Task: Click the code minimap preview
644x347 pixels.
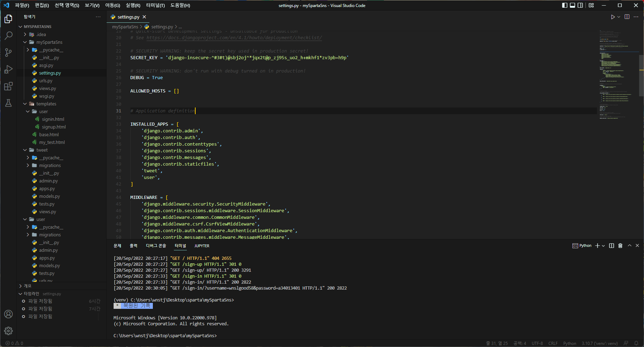Action: click(x=618, y=75)
